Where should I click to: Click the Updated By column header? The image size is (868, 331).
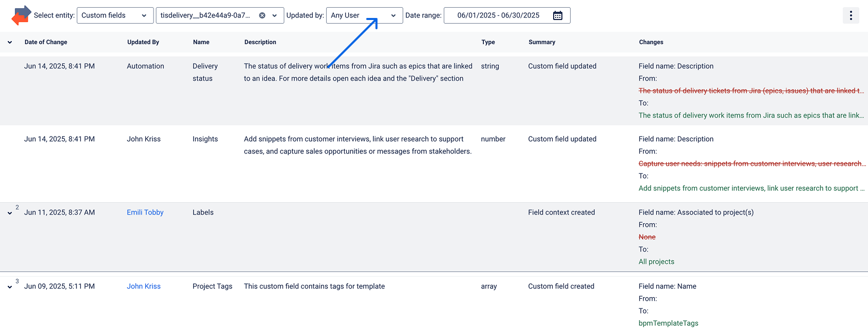coord(143,42)
